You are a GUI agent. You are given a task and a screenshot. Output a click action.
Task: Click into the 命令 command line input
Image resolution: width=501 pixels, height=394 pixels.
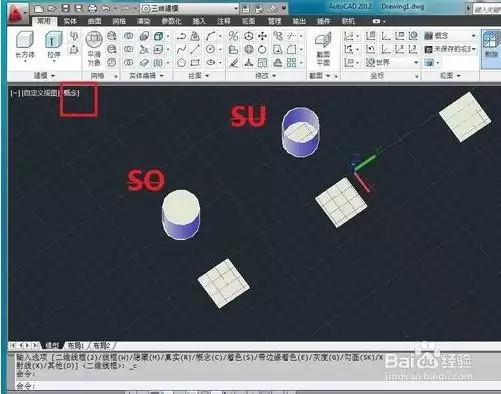click(x=200, y=386)
